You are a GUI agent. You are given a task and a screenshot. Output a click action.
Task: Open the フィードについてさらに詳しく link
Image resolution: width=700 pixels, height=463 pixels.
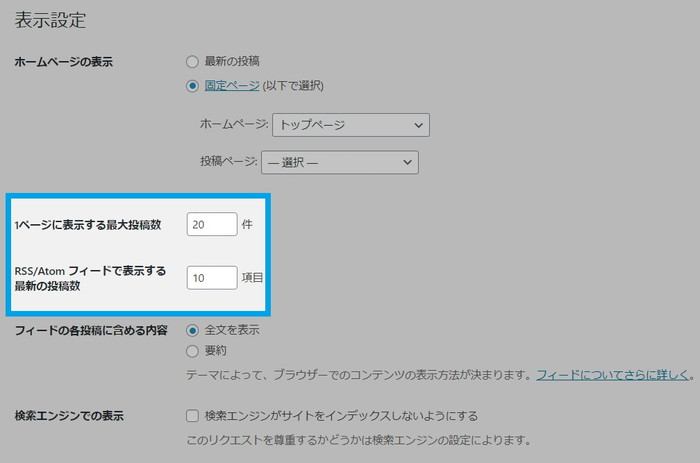point(612,375)
